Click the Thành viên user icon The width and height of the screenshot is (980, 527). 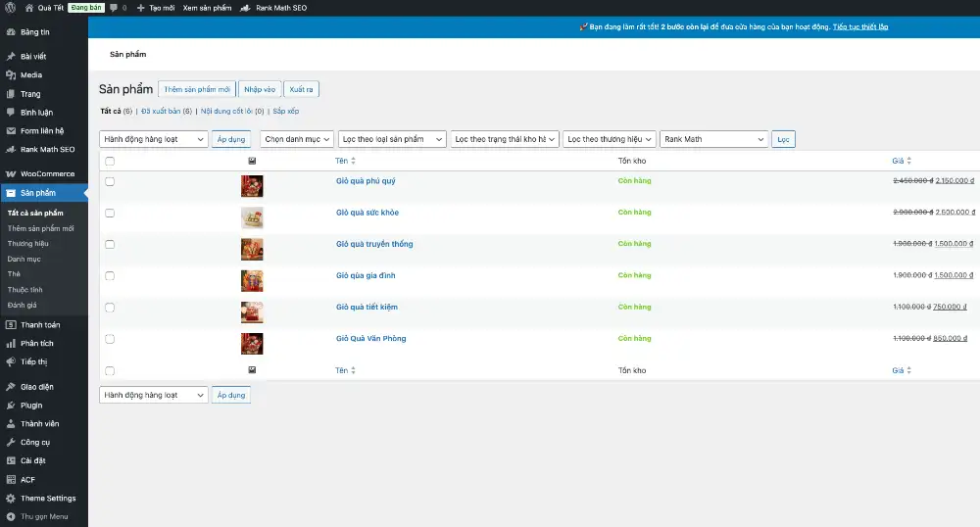click(x=11, y=423)
